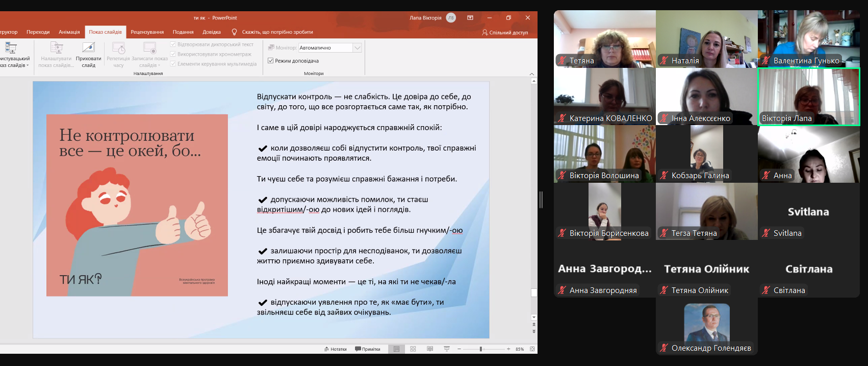
Task: Click the zoom slider handle
Action: (x=480, y=349)
